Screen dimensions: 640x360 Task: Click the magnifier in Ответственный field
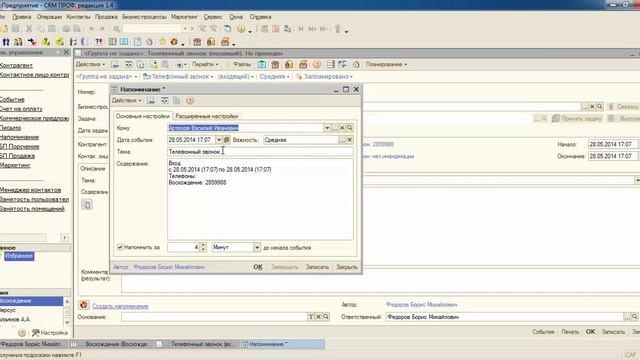(x=634, y=317)
